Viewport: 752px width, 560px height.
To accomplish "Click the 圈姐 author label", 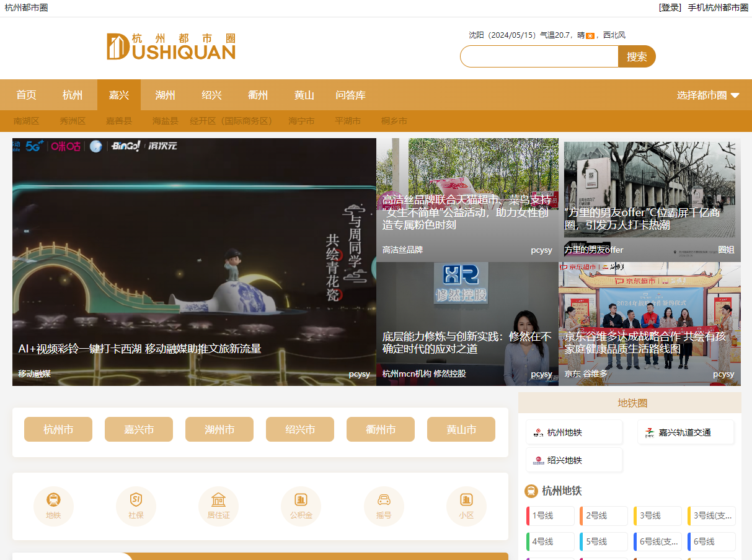I will (726, 250).
